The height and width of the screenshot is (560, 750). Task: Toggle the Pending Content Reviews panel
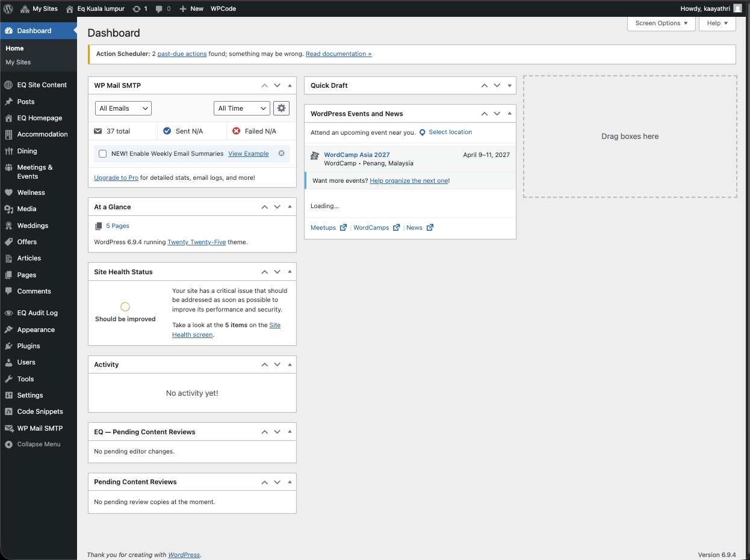(x=290, y=482)
